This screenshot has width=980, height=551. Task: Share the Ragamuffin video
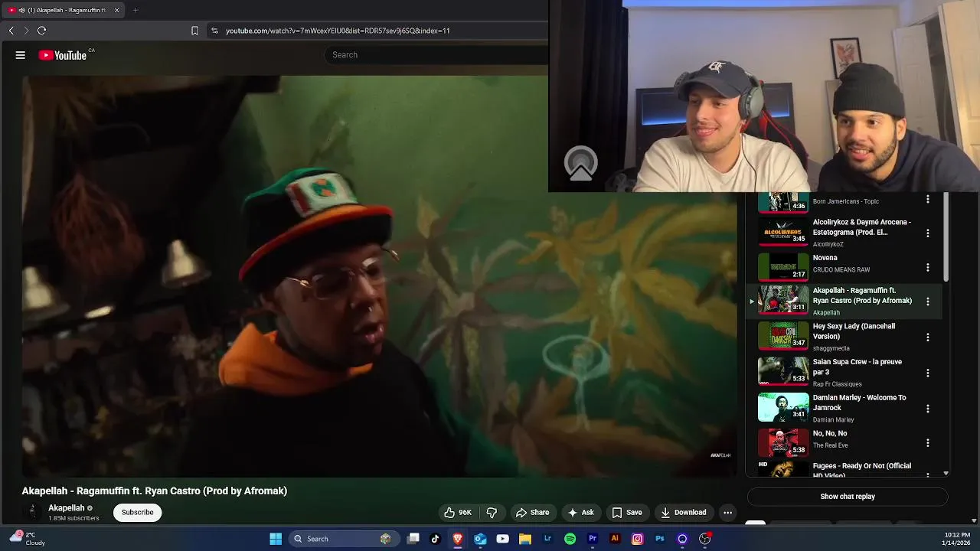pyautogui.click(x=532, y=513)
